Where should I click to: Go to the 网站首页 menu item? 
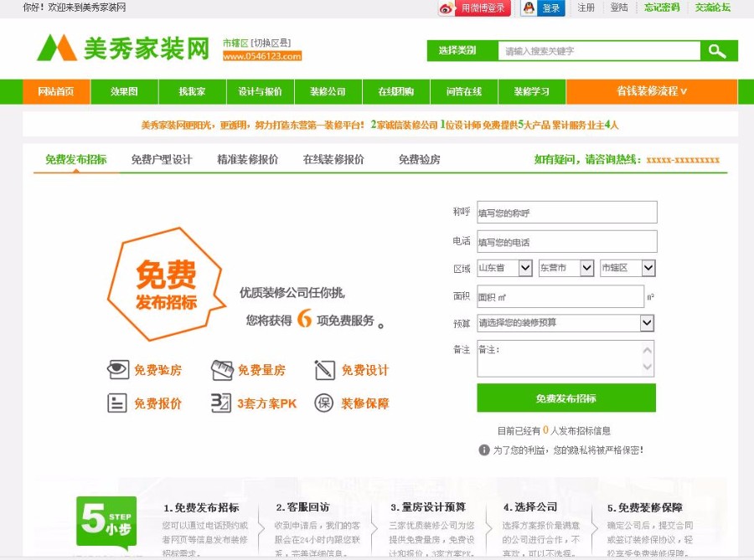point(55,91)
